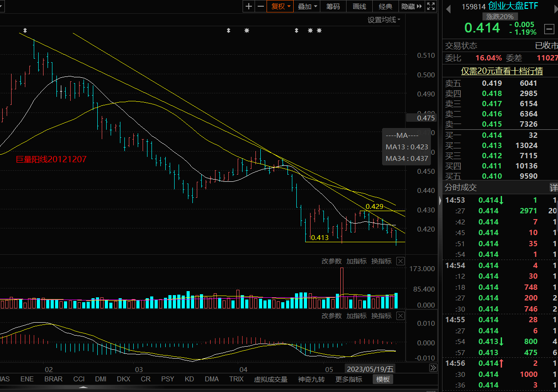The image size is (558, 392).
Task: Select 买五 bid row at 0.410
Action: (x=500, y=176)
